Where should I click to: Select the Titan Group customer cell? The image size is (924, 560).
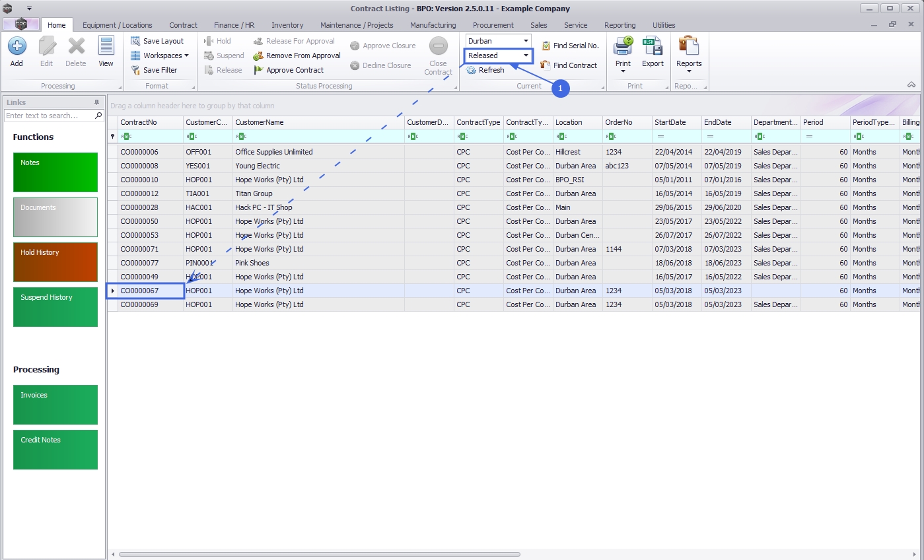pos(319,193)
